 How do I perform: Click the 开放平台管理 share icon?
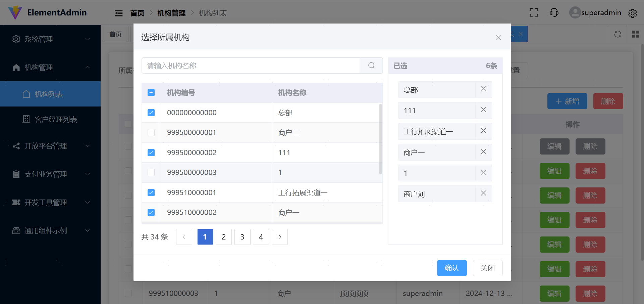tap(16, 146)
